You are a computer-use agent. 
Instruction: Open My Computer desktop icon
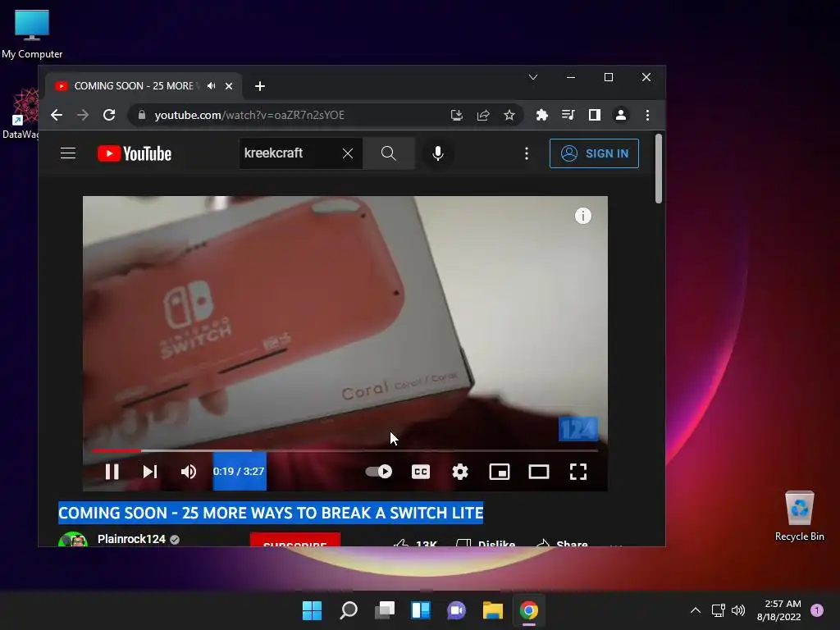click(32, 34)
